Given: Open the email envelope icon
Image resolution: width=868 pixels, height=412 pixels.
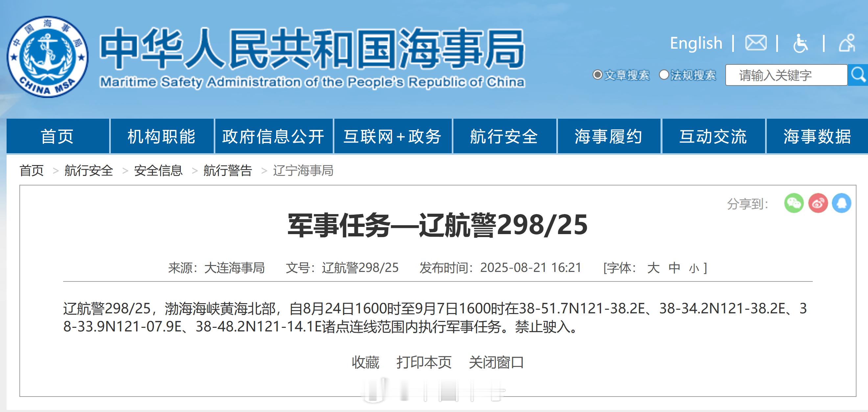Looking at the screenshot, I should click(x=756, y=43).
